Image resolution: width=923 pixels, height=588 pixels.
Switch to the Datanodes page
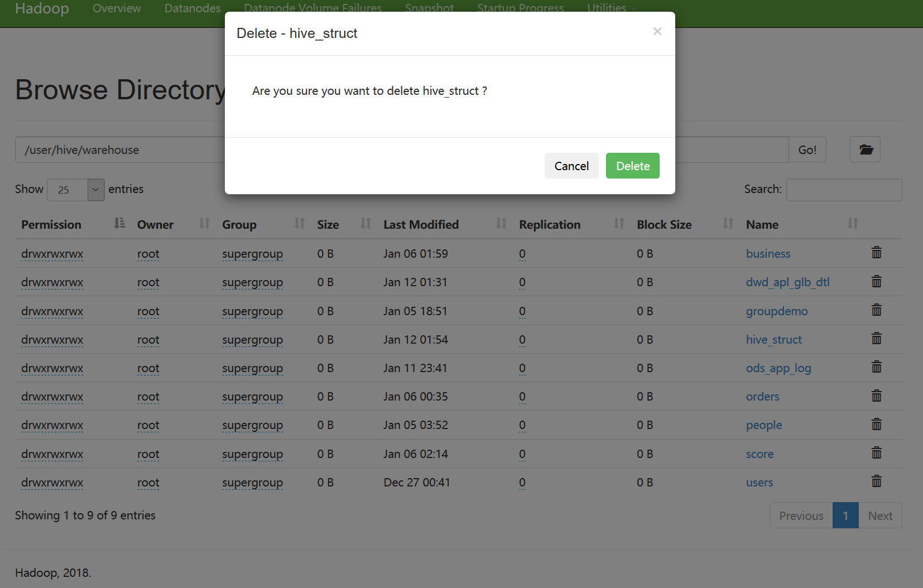point(192,8)
